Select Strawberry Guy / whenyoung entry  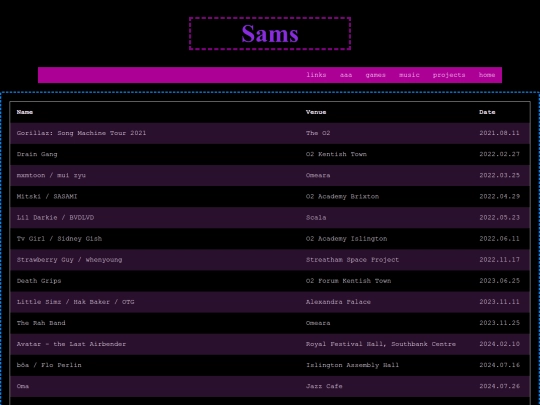[69, 260]
